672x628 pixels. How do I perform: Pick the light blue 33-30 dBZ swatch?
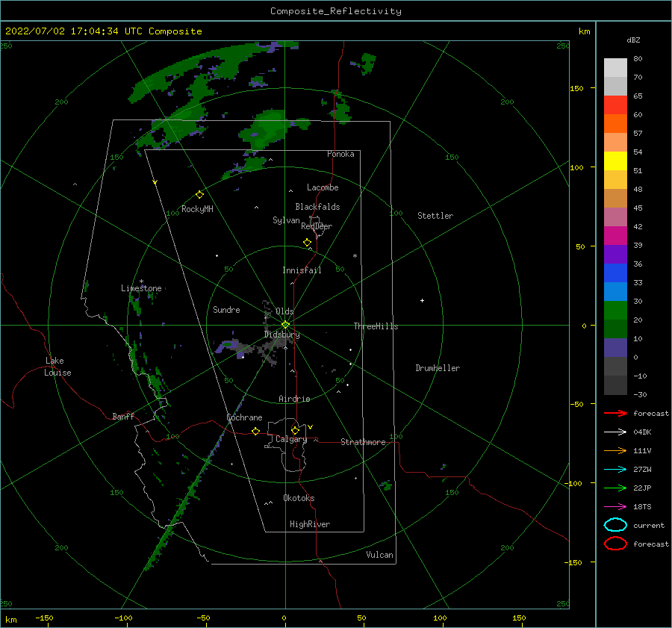pyautogui.click(x=615, y=291)
